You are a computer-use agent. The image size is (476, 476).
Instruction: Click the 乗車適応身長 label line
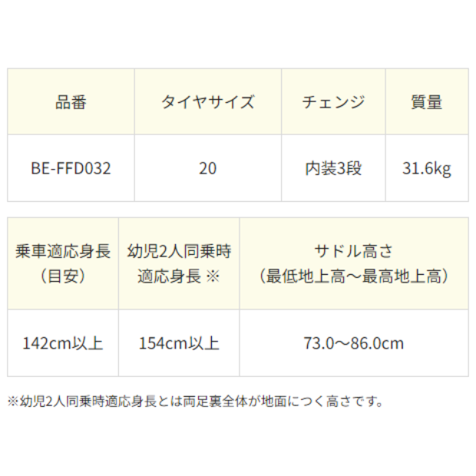(x=62, y=251)
